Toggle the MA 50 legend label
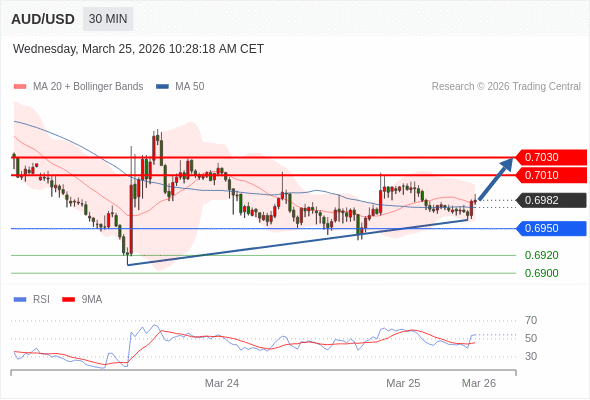Screen dimensions: 590x400 (x=190, y=87)
